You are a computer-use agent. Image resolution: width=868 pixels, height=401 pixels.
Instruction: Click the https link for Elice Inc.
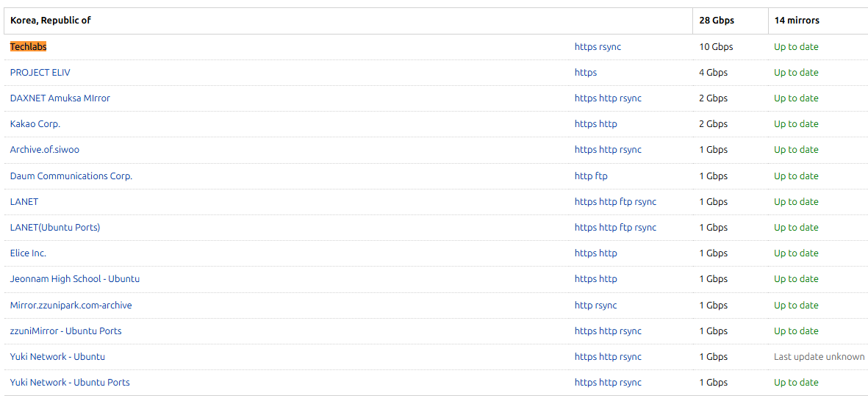pos(586,253)
